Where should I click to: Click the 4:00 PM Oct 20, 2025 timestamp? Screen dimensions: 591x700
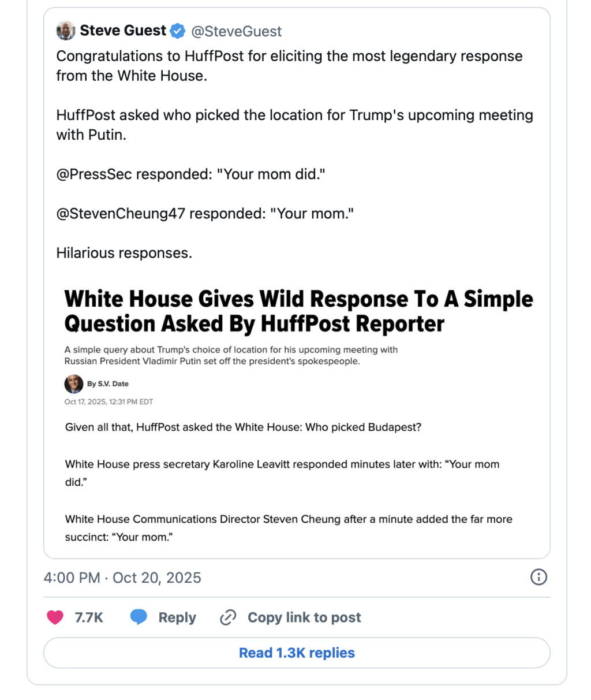tap(122, 578)
